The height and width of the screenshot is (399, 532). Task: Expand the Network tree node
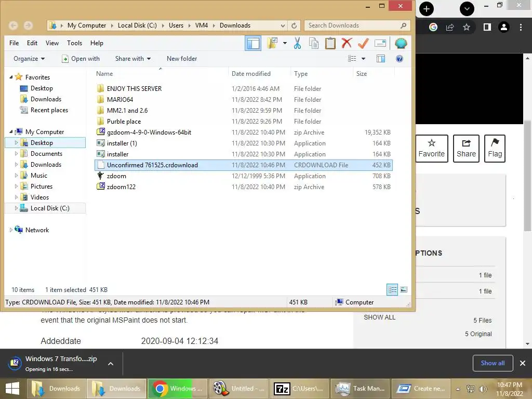11,230
